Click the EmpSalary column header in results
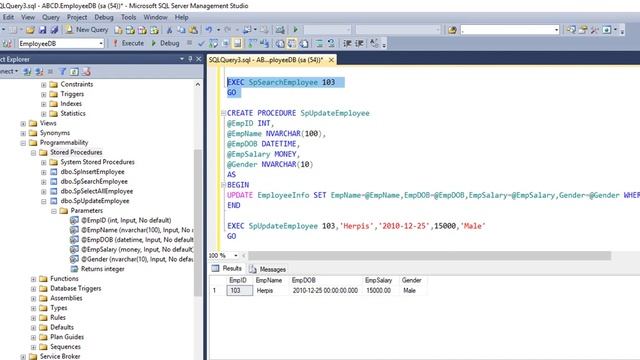 (378, 280)
